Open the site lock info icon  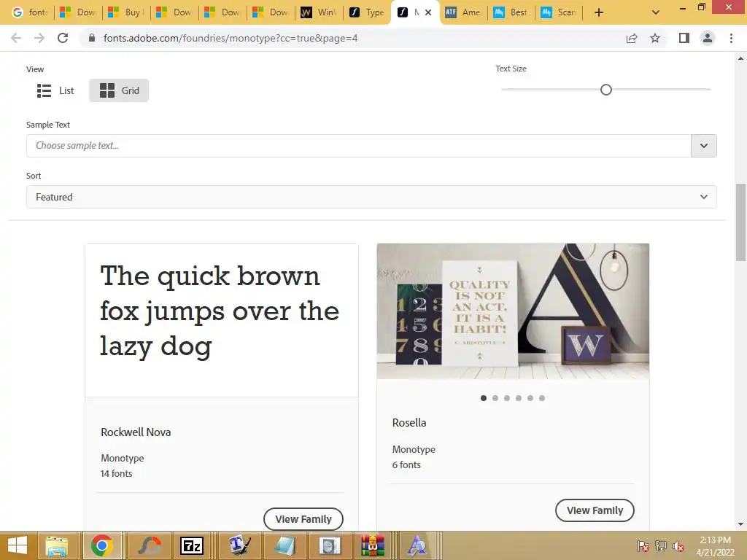click(92, 38)
